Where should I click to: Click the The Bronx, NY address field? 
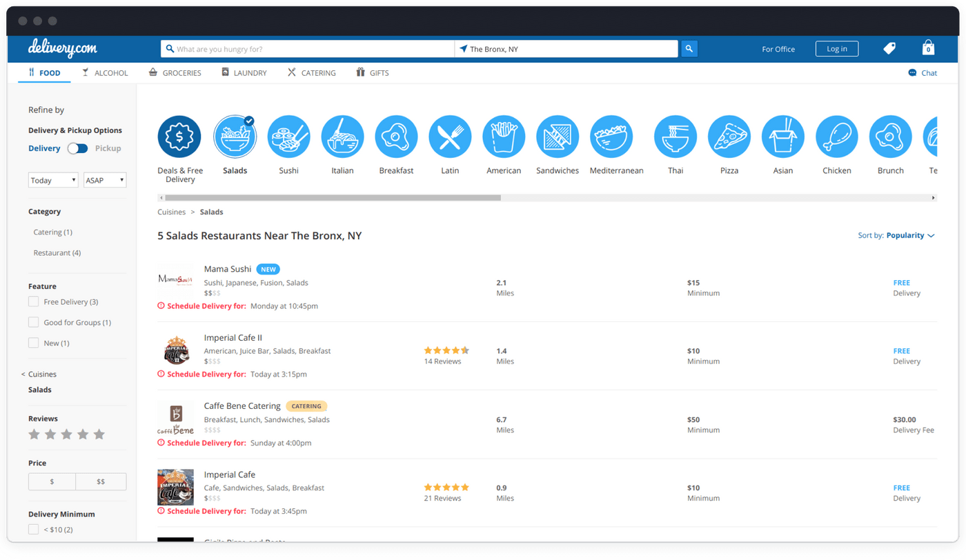[x=566, y=49]
